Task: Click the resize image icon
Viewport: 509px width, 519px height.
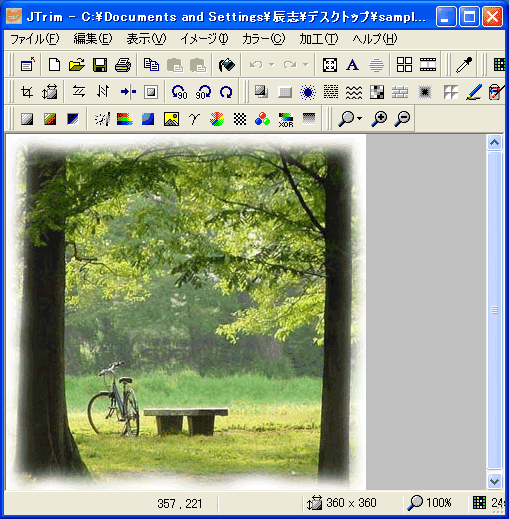Action: click(x=49, y=92)
